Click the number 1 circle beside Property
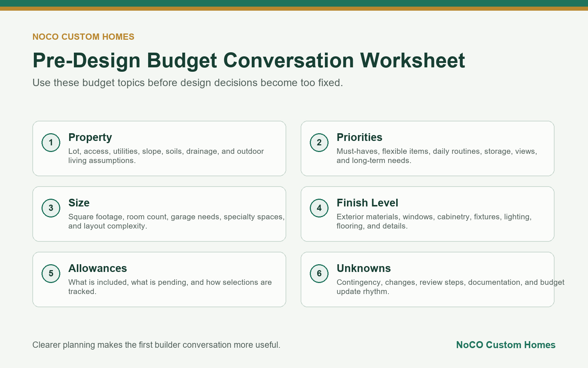588x368 pixels. coord(51,142)
